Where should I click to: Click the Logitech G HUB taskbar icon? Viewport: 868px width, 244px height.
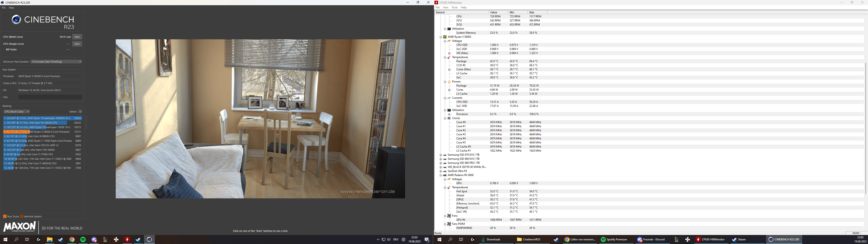[x=39, y=240]
